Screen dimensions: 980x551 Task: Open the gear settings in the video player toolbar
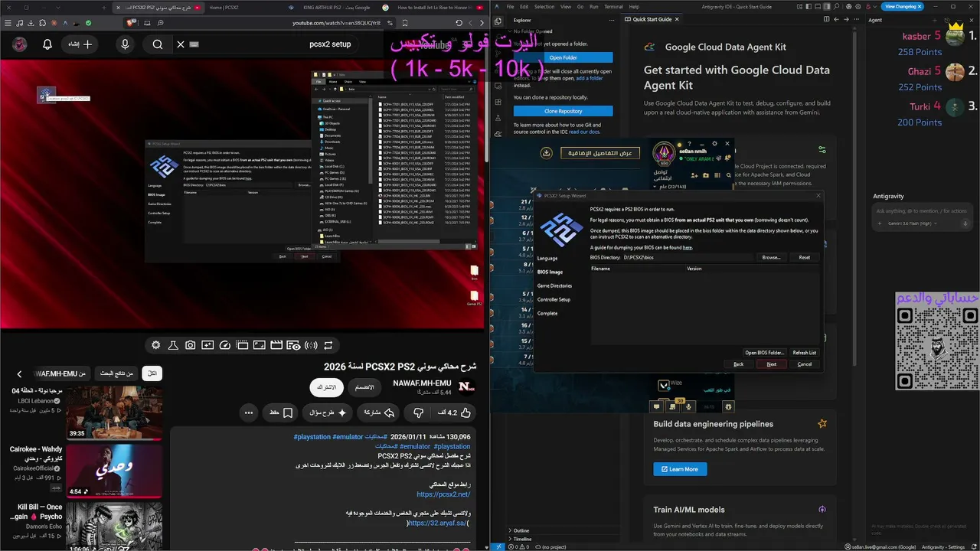coord(156,345)
